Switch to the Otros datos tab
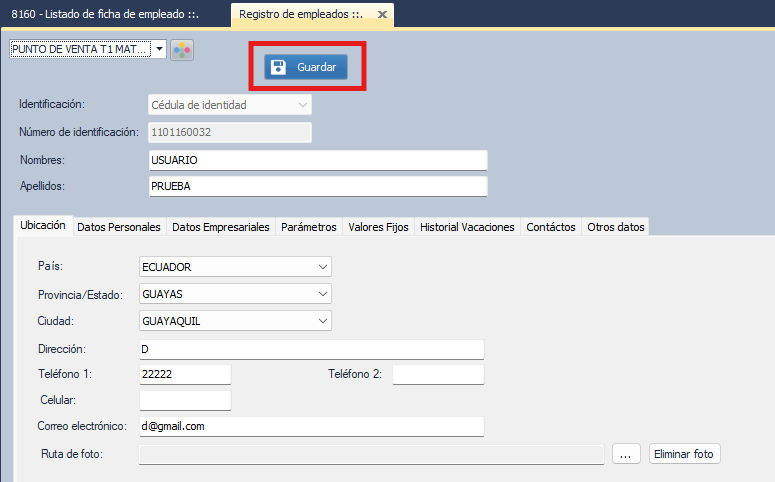 point(616,227)
